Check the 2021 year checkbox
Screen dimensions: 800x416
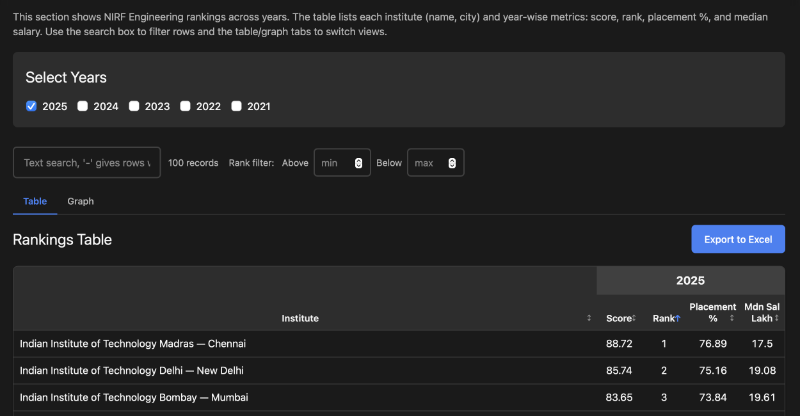[x=237, y=106]
